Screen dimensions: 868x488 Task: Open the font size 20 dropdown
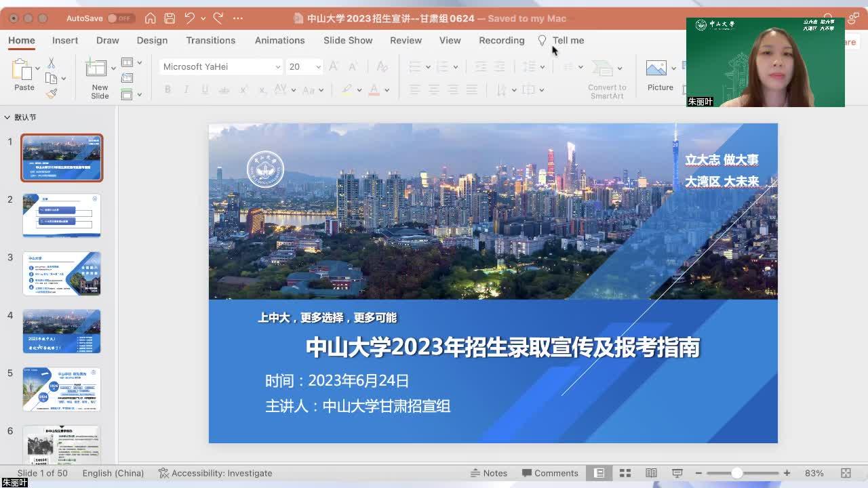[318, 66]
